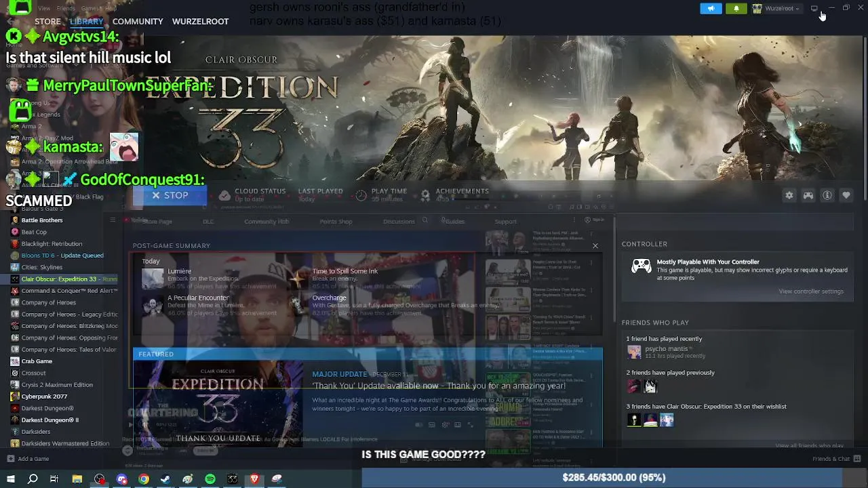Screen dimensions: 868x488
Task: Open Windows Start menu
Action: (x=11, y=479)
